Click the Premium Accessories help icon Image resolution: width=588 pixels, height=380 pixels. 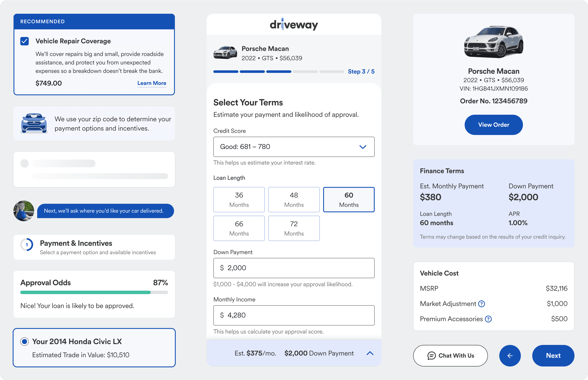pos(488,319)
